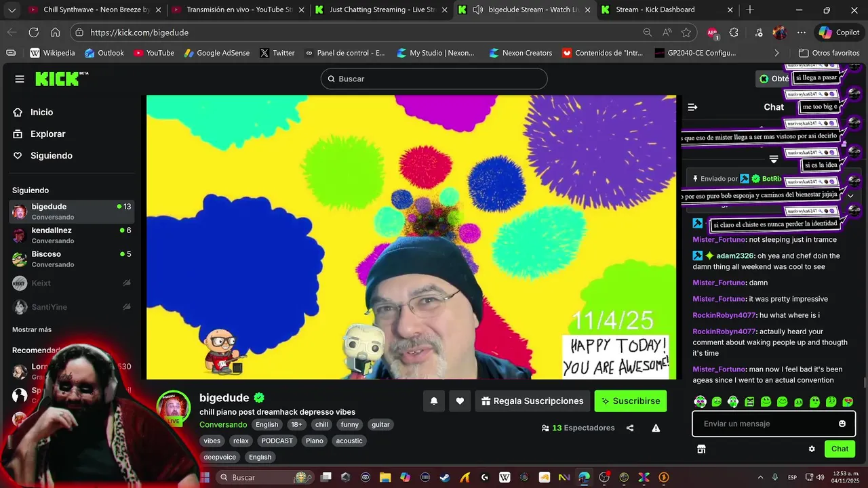This screenshot has height=488, width=868.
Task: Select the guitar tag
Action: (380, 425)
